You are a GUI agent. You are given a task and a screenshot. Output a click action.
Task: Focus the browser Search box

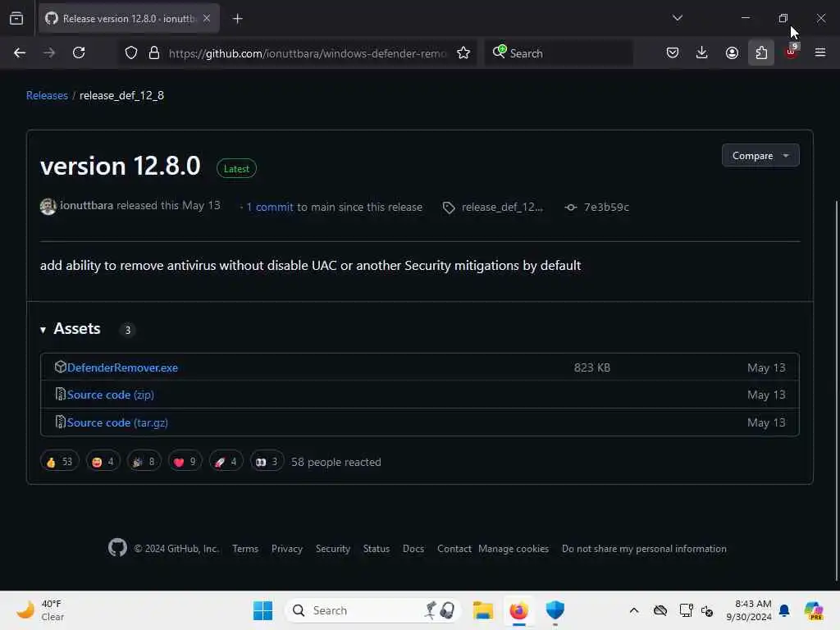559,53
